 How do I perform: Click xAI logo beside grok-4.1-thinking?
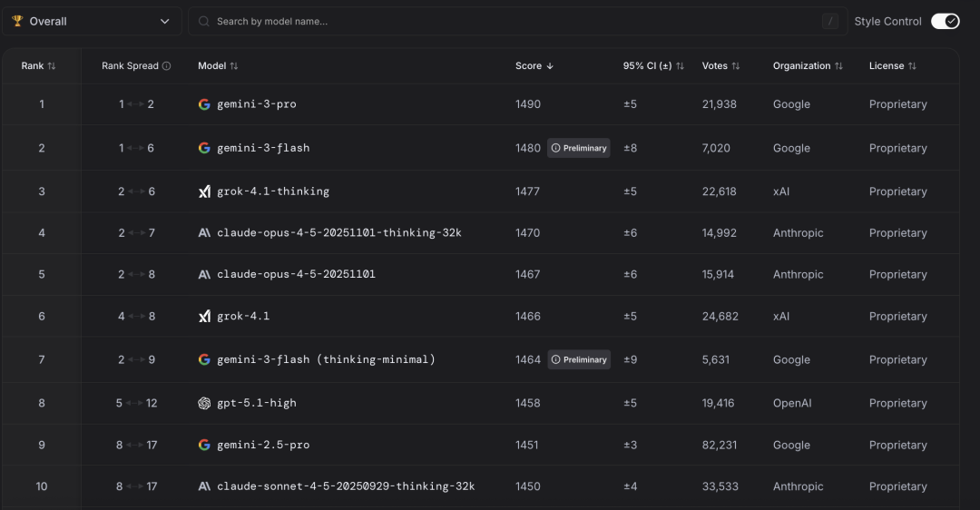pyautogui.click(x=204, y=191)
